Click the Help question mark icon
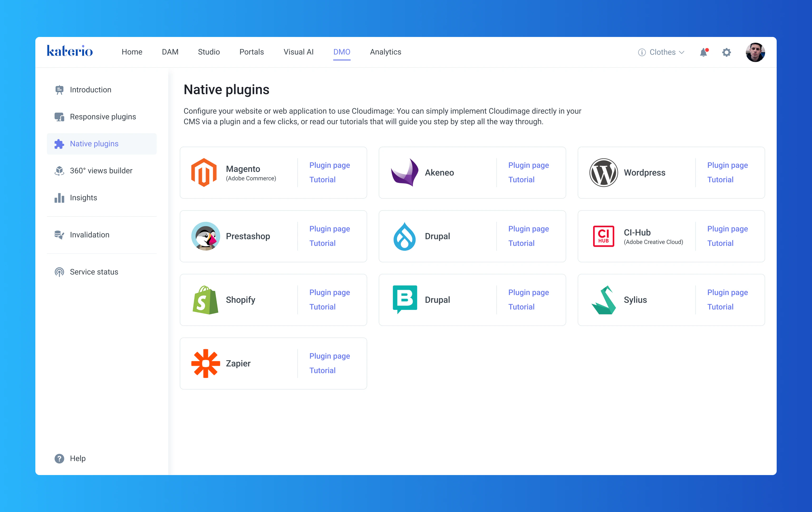 [59, 458]
